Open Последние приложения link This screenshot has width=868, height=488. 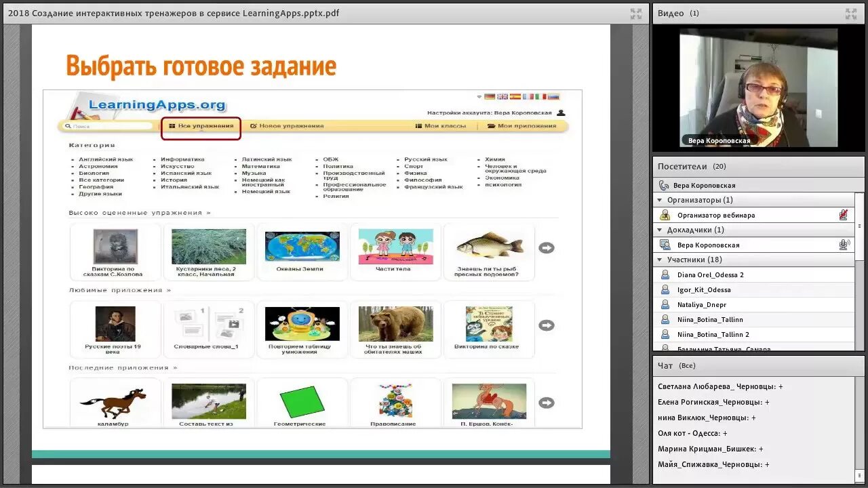click(x=123, y=367)
